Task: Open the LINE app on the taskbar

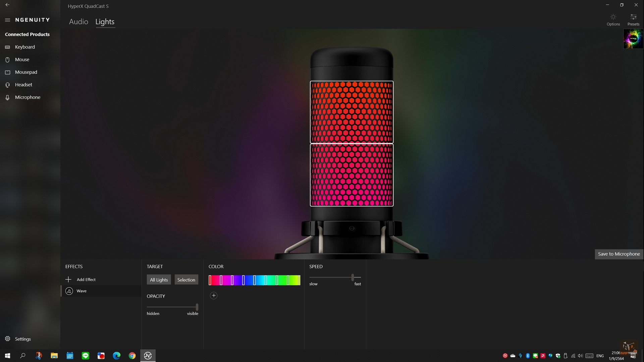Action: coord(86,356)
